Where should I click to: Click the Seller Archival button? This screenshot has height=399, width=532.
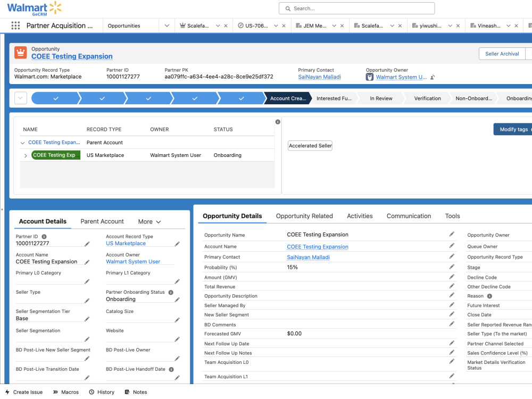coord(502,54)
